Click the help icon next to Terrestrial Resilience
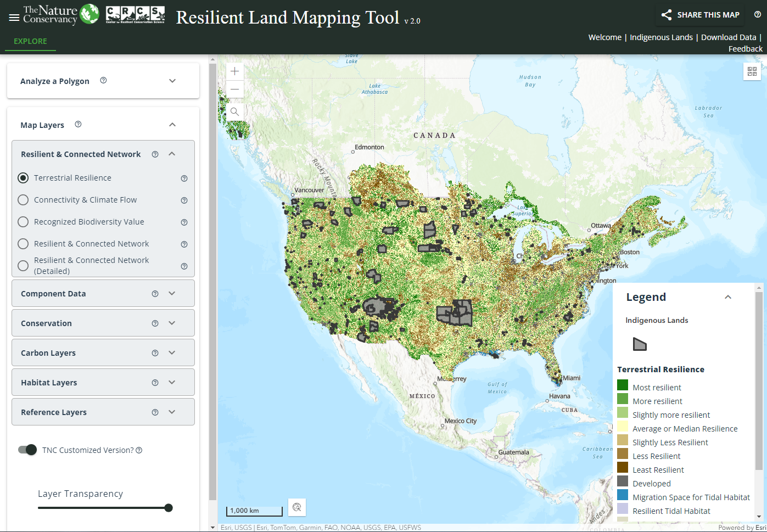This screenshot has width=767, height=532. 184,178
